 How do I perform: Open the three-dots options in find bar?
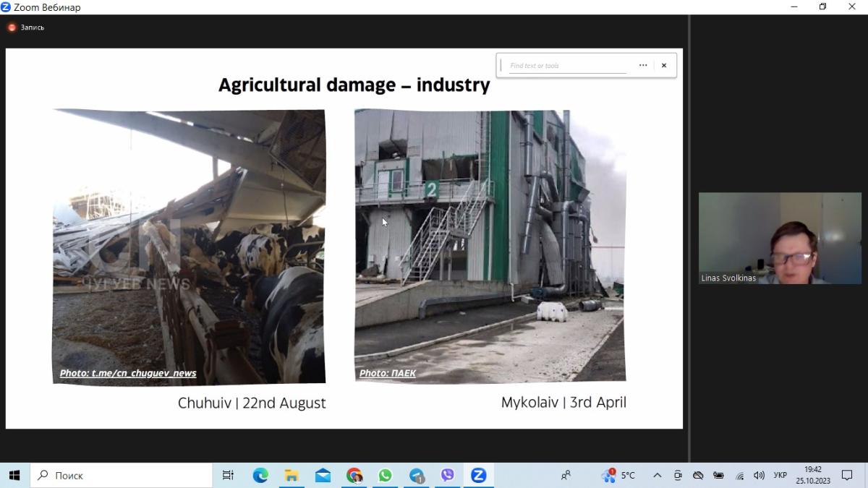pos(643,65)
